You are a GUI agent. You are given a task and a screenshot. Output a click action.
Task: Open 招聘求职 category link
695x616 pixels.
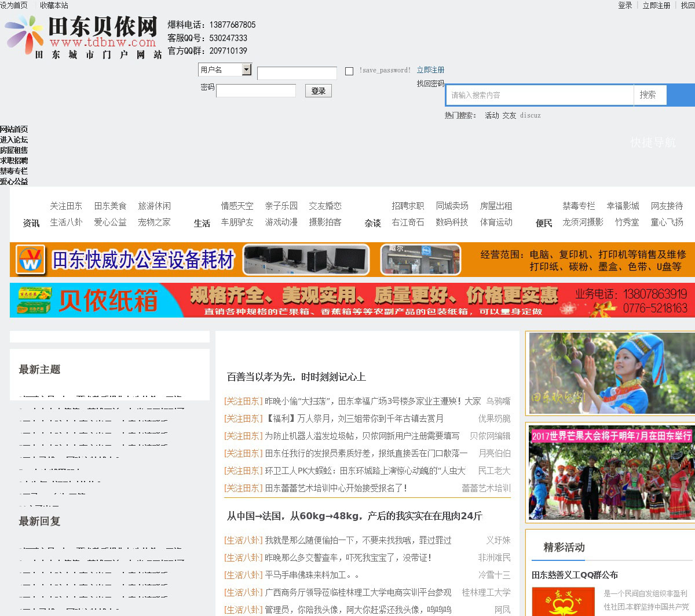[408, 206]
